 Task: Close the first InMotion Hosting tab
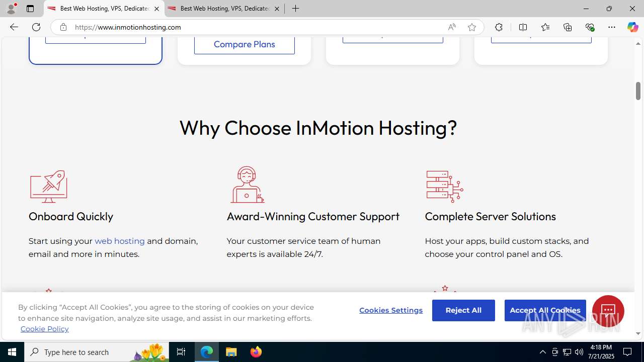156,9
